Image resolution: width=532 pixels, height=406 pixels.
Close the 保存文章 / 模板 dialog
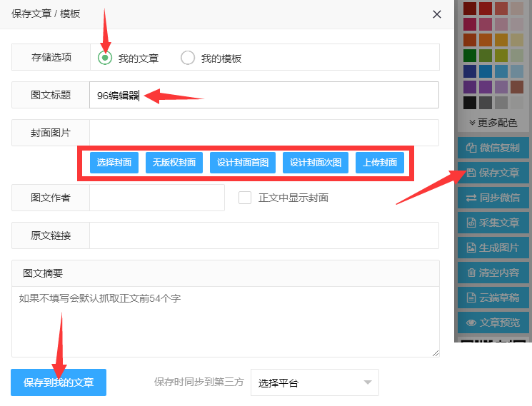pyautogui.click(x=436, y=14)
